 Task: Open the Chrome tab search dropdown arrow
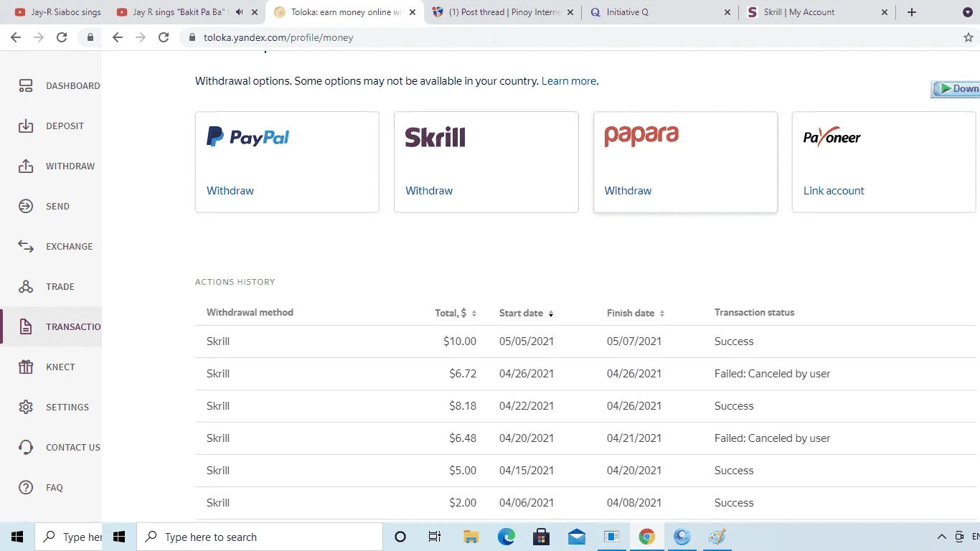[x=968, y=12]
